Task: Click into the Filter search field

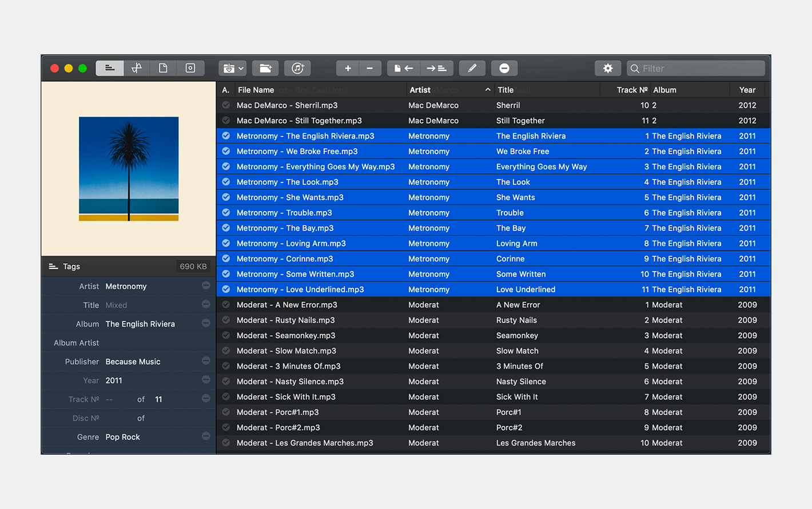Action: [x=696, y=68]
